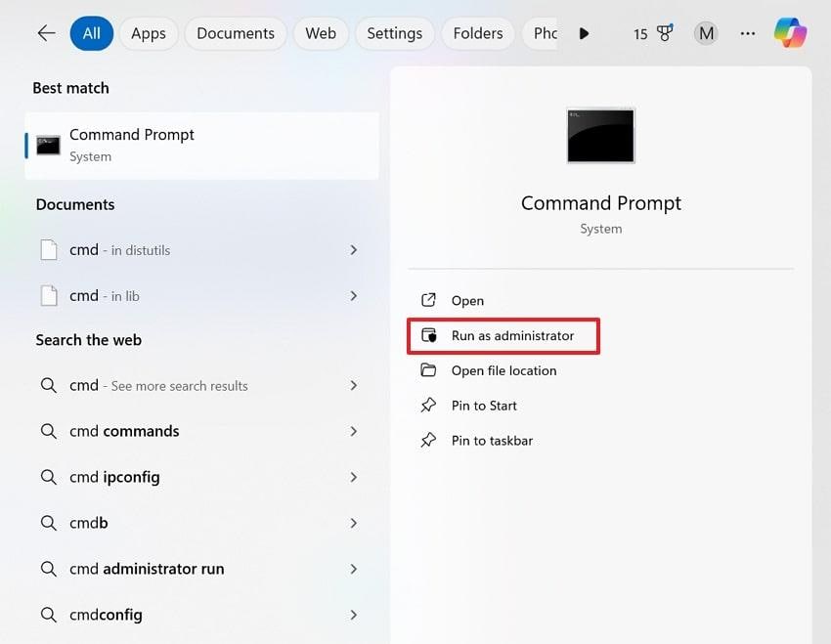Open Command Prompt best match result
Screen dimensions: 831x644
point(202,146)
